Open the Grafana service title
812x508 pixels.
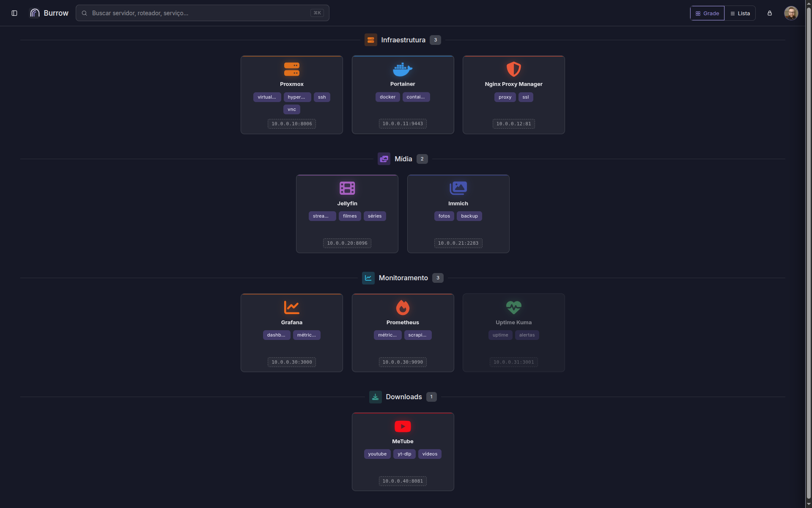coord(292,323)
